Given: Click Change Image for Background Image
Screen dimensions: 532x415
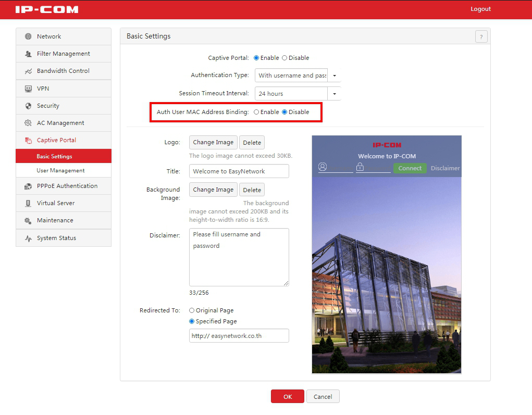Looking at the screenshot, I should (213, 190).
